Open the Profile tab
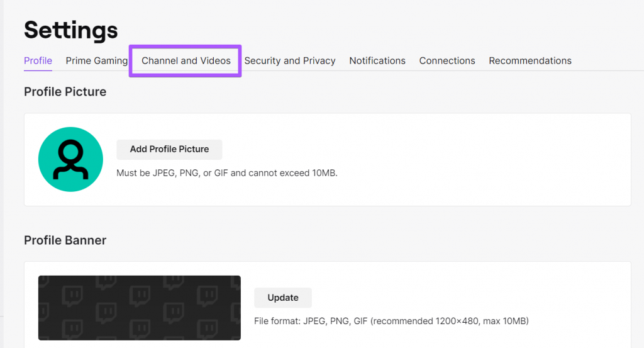This screenshot has width=644, height=348. click(38, 61)
